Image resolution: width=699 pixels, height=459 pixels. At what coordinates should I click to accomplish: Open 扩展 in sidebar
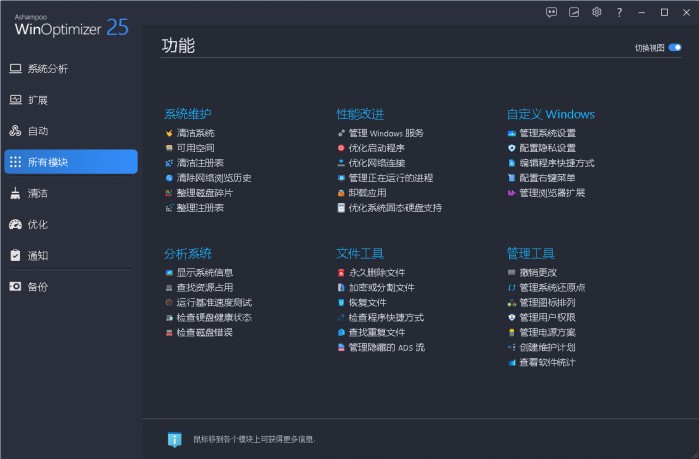tap(71, 100)
